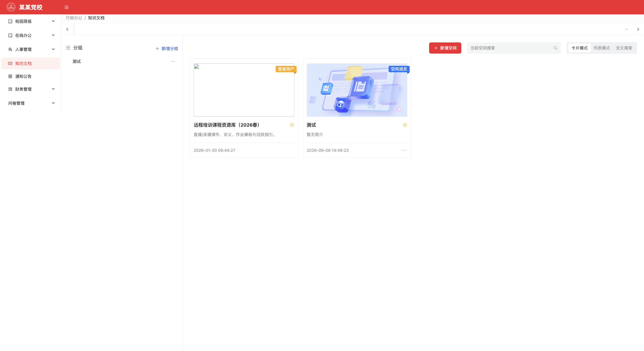This screenshot has height=351, width=644.
Task: Star the 测试 space card
Action: [405, 125]
